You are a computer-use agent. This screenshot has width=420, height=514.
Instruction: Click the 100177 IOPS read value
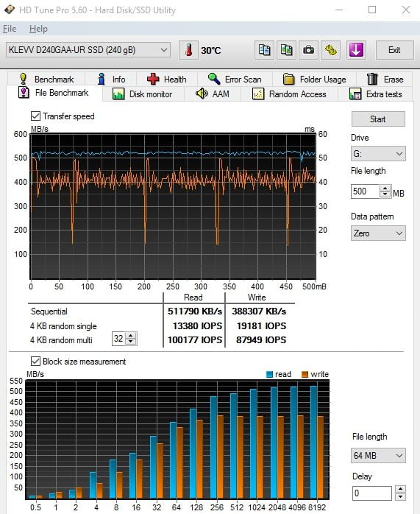(195, 340)
